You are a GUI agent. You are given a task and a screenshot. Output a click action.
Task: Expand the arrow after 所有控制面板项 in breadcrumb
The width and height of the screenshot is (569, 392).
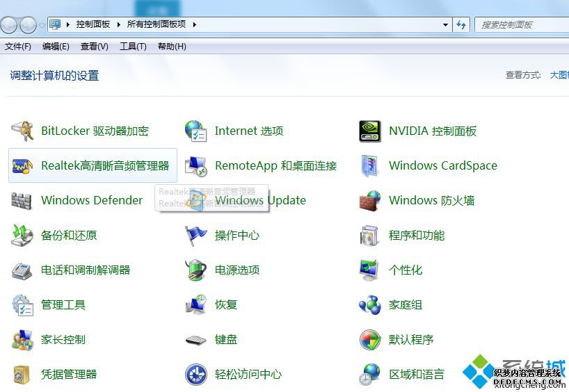click(x=195, y=24)
